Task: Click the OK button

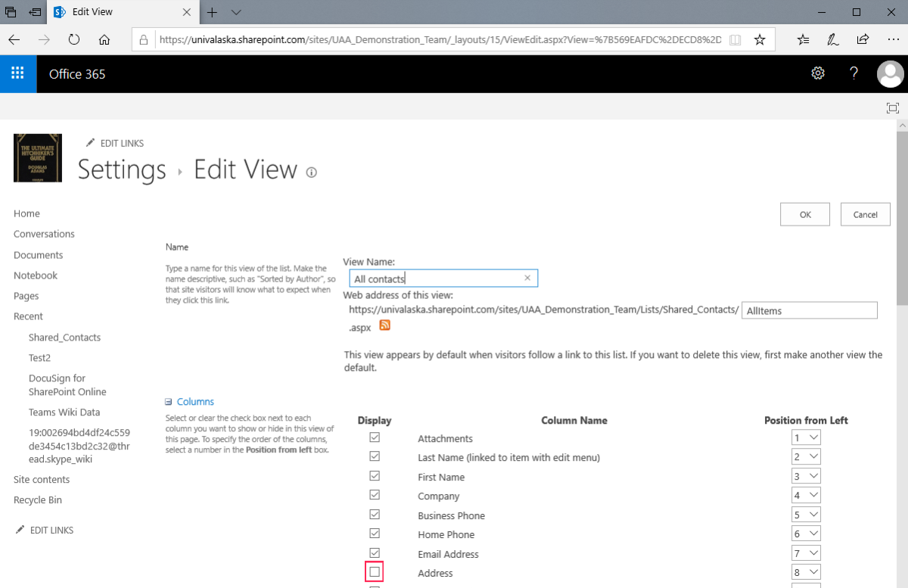Action: (x=804, y=214)
